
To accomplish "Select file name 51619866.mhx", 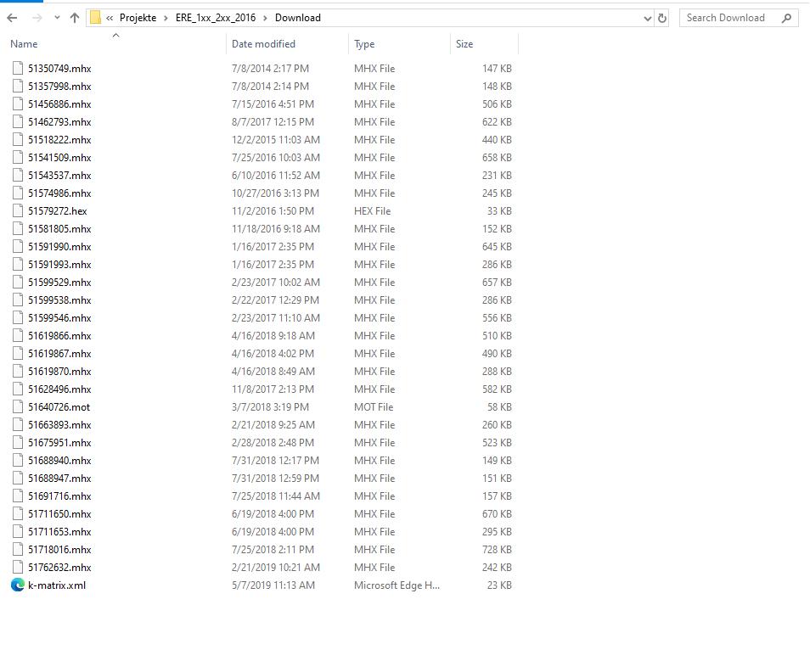I will pyautogui.click(x=60, y=335).
